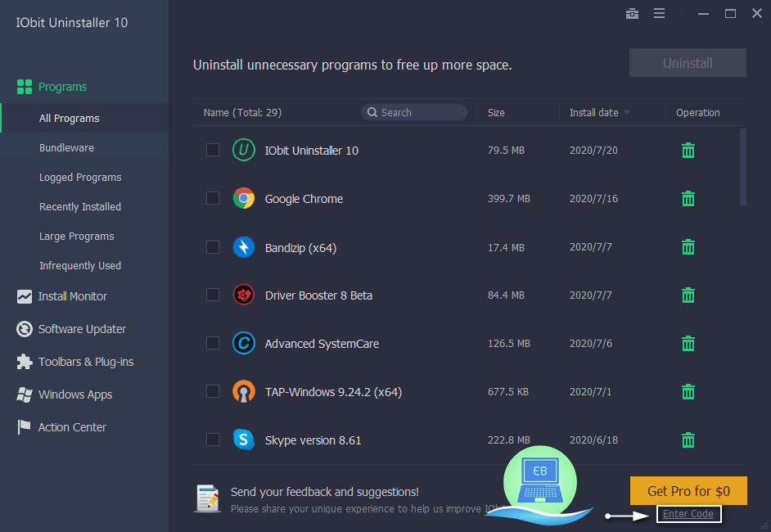
Task: Click the Windows Apps flag icon
Action: click(x=24, y=394)
